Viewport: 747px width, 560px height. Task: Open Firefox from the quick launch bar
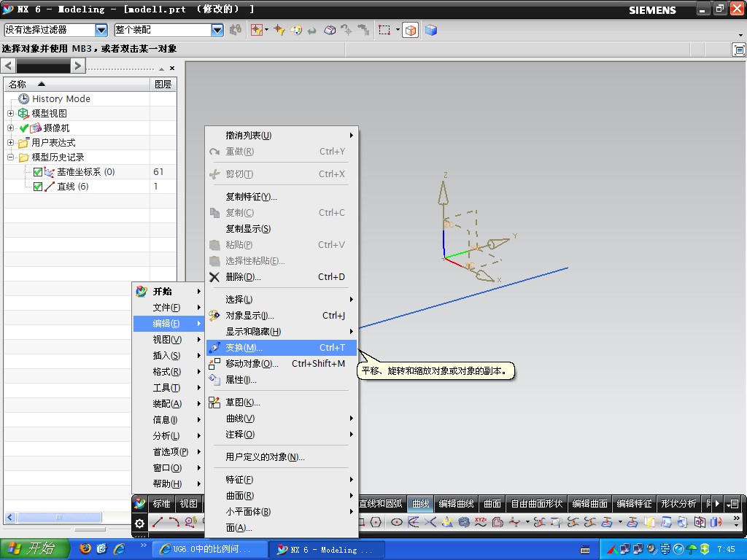[85, 548]
